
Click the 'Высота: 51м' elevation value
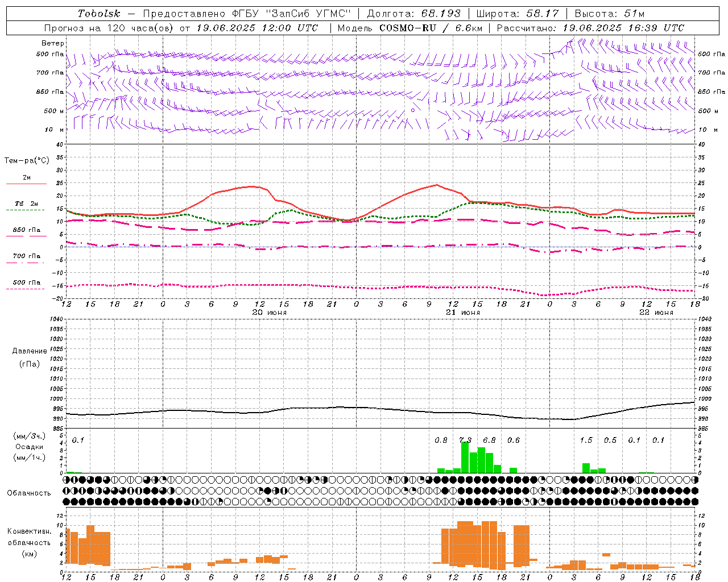point(610,13)
